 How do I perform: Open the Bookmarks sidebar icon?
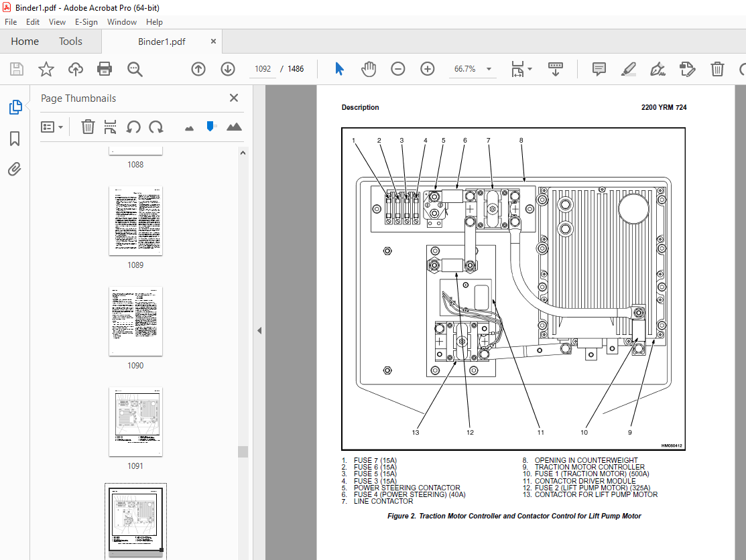15,139
